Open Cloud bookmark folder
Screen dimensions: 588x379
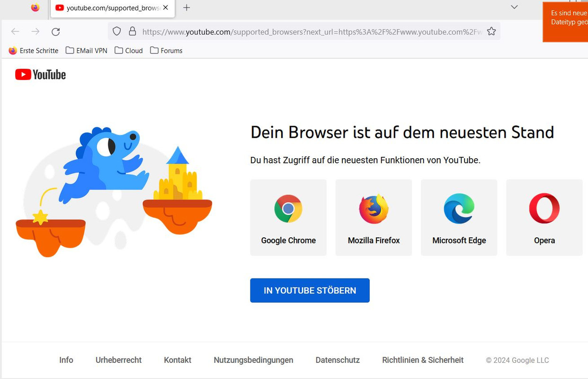click(129, 51)
